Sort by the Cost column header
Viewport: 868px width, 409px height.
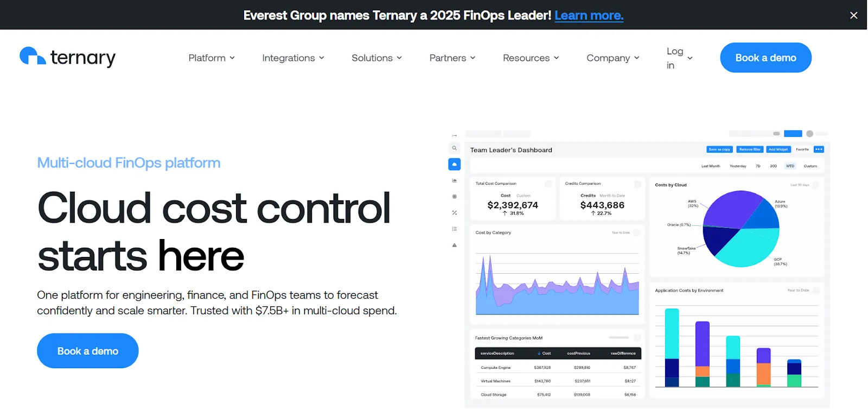pyautogui.click(x=544, y=354)
